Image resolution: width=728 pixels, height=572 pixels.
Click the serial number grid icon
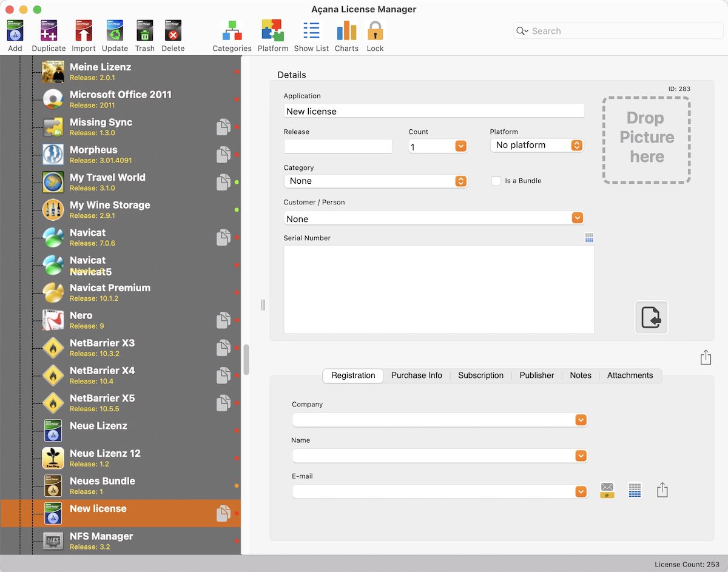(589, 238)
